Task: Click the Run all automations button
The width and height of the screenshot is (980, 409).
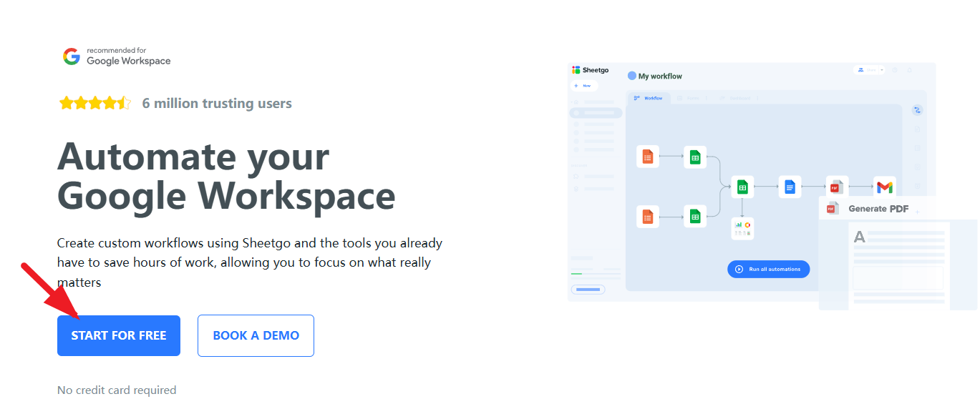Action: click(x=769, y=270)
